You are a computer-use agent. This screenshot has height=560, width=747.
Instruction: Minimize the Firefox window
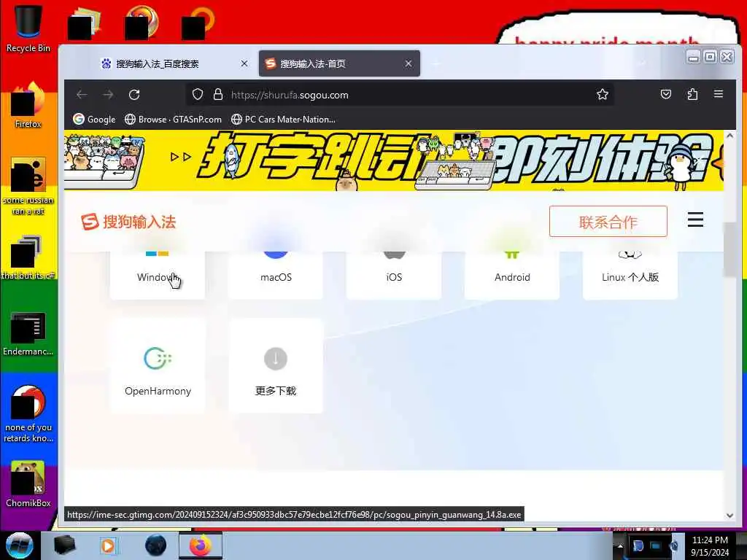(694, 57)
